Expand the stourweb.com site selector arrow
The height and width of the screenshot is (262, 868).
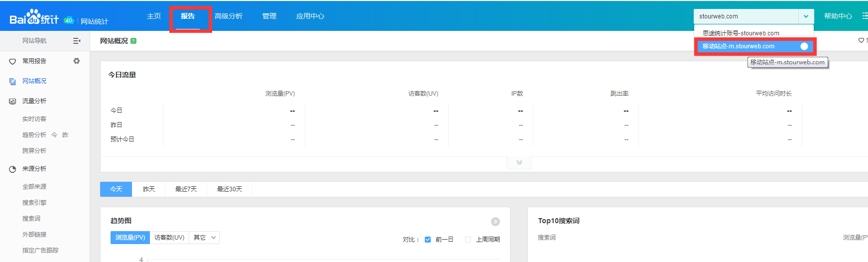pyautogui.click(x=806, y=16)
